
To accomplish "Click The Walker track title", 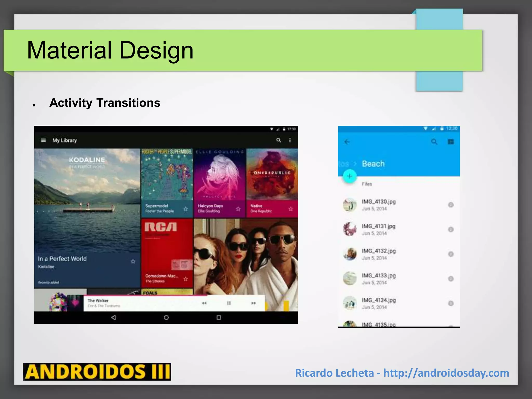I will pos(98,301).
